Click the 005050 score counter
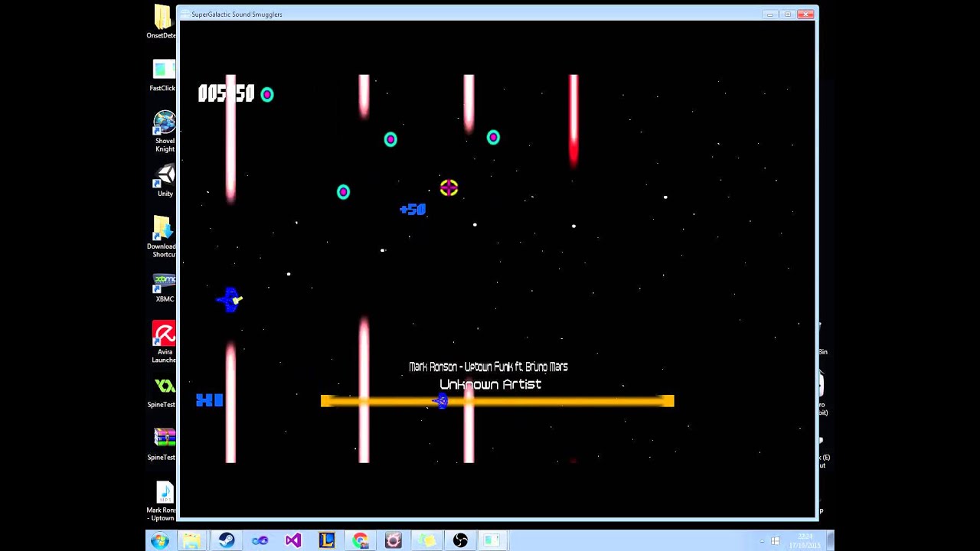Screen dimensions: 980x551 click(x=226, y=94)
